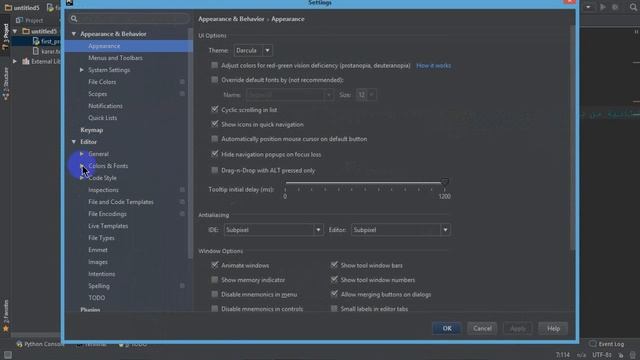640x360 pixels.
Task: Toggle Show icons in quick navigation
Action: coord(214,124)
